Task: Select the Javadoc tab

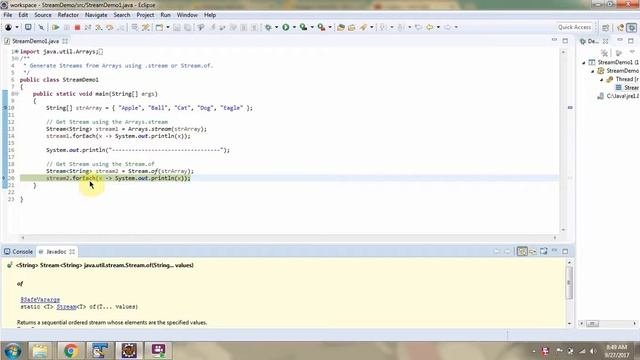Action: pos(56,251)
